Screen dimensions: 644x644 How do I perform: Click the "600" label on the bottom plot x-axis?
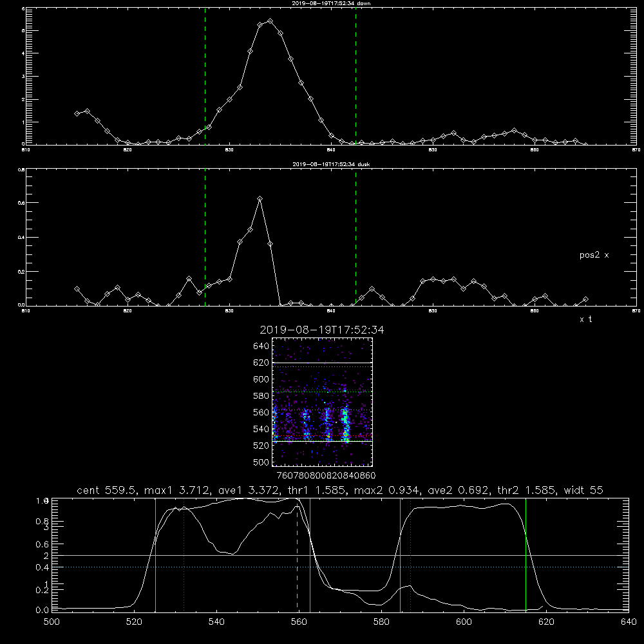[x=464, y=622]
